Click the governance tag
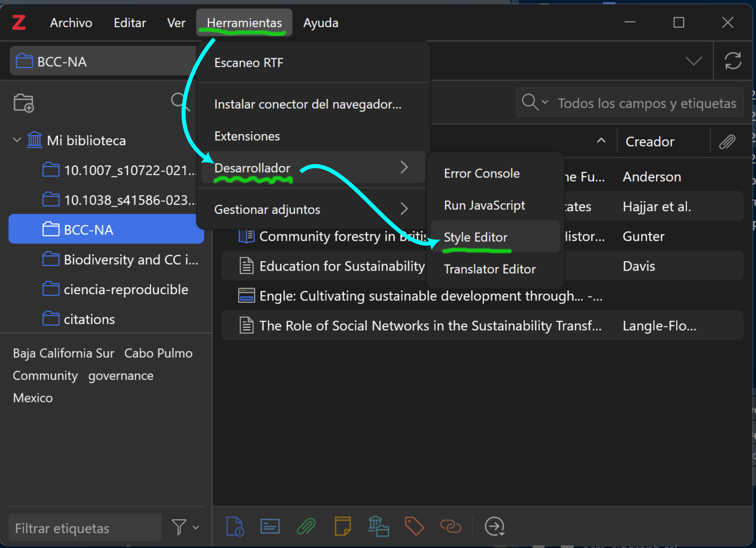The height and width of the screenshot is (548, 756). click(x=121, y=376)
